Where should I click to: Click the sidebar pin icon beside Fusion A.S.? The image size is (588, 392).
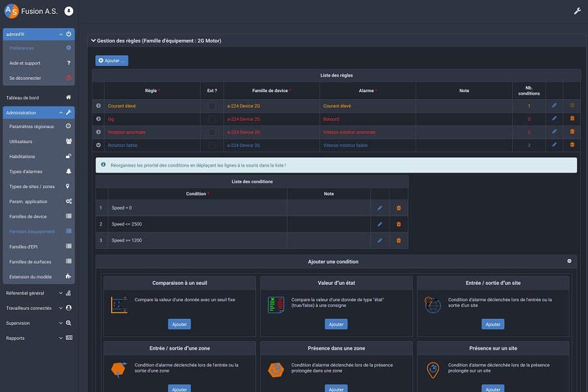(x=69, y=11)
